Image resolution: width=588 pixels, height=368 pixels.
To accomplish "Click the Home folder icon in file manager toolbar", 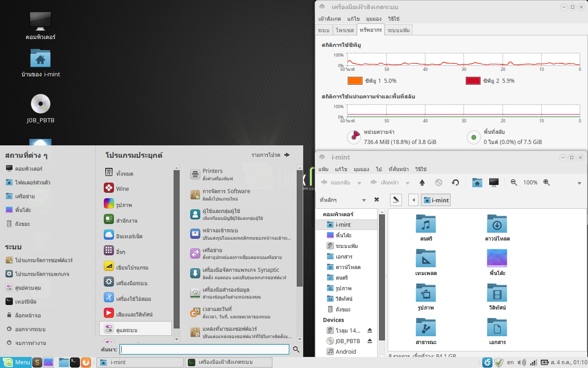I will point(477,183).
